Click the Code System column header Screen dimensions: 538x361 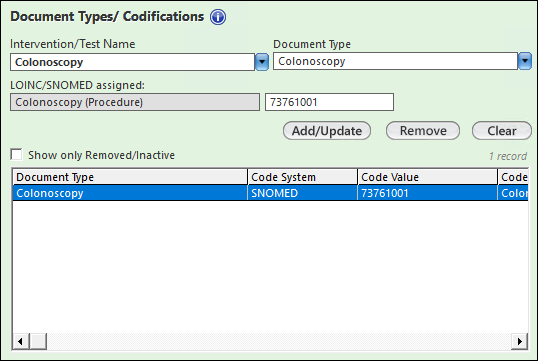click(302, 177)
